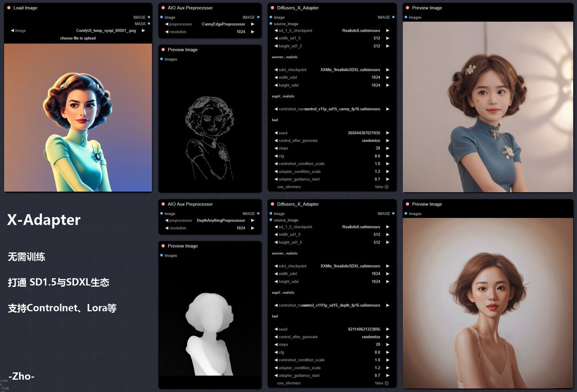Viewport: 577px width, 392px height.
Task: Decrease cfg value in depth Diffusers_X_Adapter node
Action: (276, 352)
